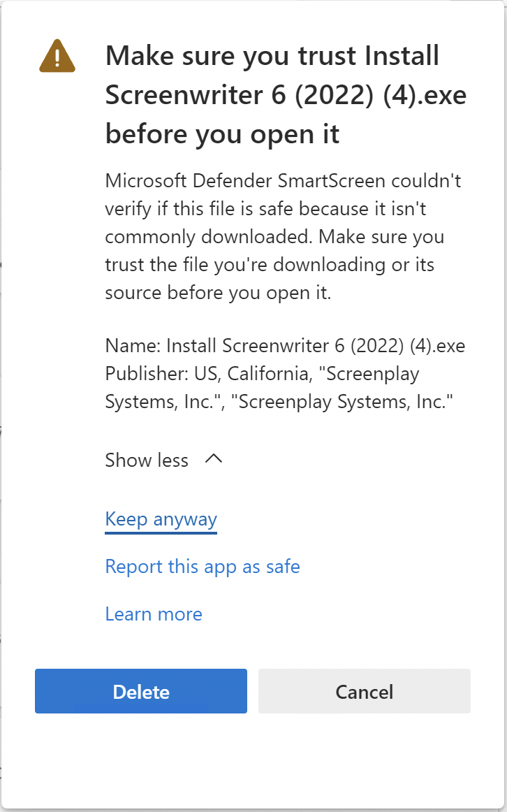This screenshot has height=812, width=507.
Task: Choose the Keep anyway link
Action: (x=161, y=519)
